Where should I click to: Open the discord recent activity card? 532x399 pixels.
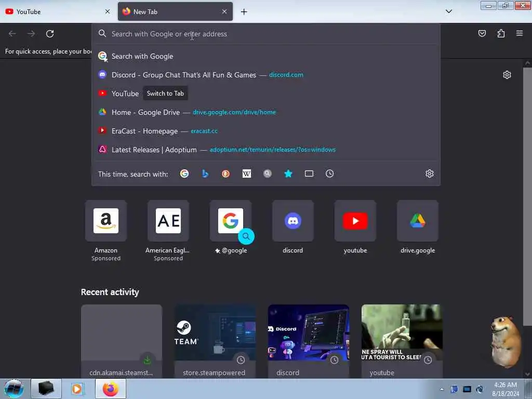(x=309, y=341)
